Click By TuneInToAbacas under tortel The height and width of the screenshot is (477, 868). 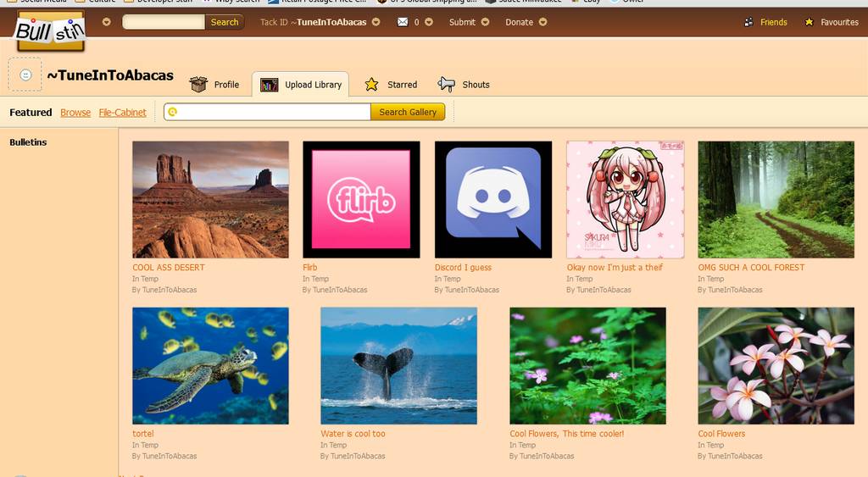click(x=164, y=456)
